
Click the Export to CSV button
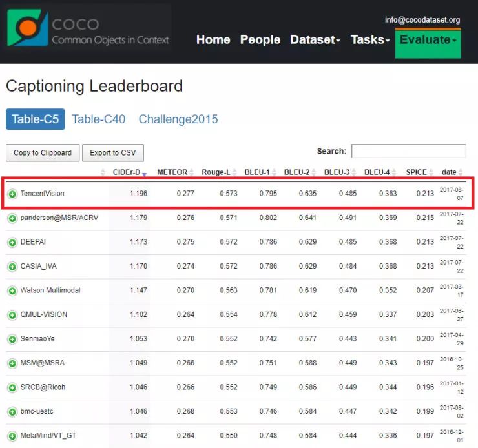[113, 153]
